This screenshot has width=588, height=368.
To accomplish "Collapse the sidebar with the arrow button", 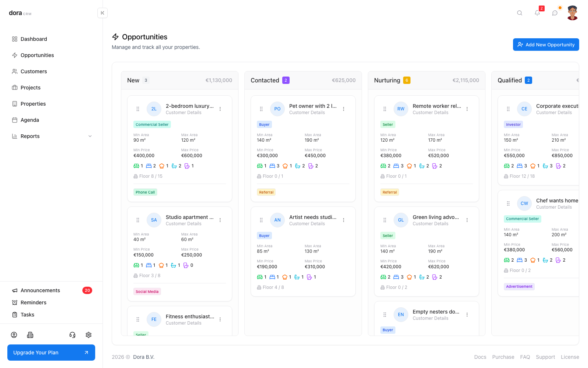I will pyautogui.click(x=103, y=13).
